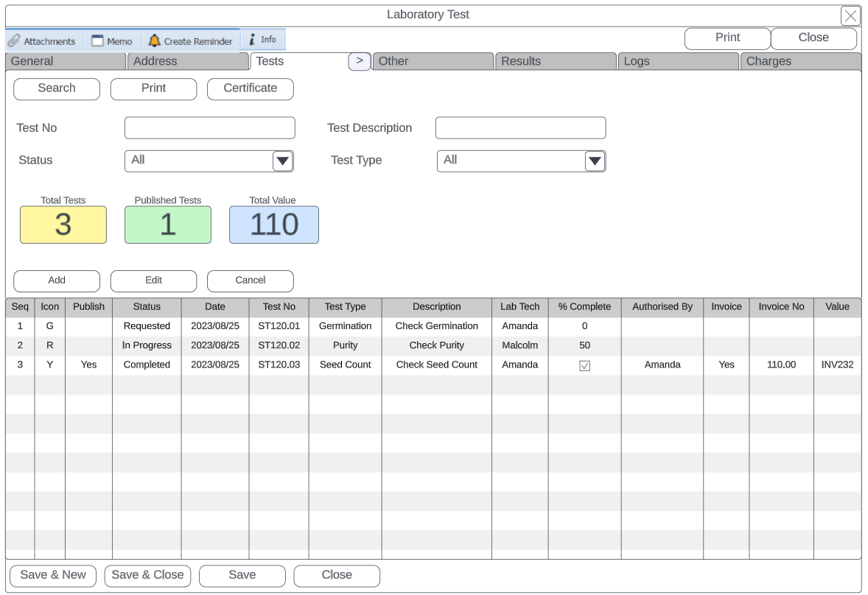Image resolution: width=868 pixels, height=595 pixels.
Task: Click the Add test button
Action: [x=57, y=281]
